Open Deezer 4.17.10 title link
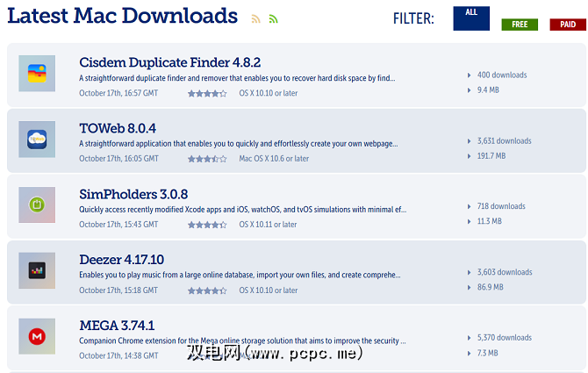588x373 pixels. click(121, 260)
